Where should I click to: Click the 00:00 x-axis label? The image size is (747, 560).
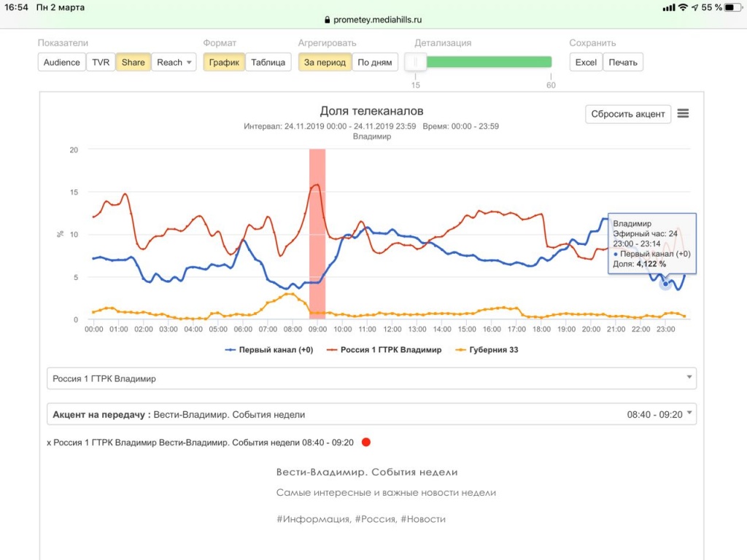pyautogui.click(x=94, y=329)
